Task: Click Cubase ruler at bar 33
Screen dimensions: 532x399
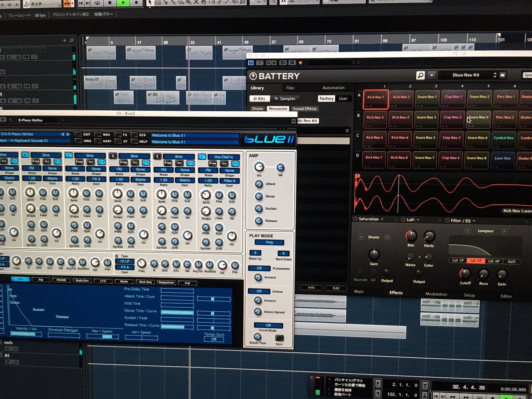Action: [x=192, y=42]
